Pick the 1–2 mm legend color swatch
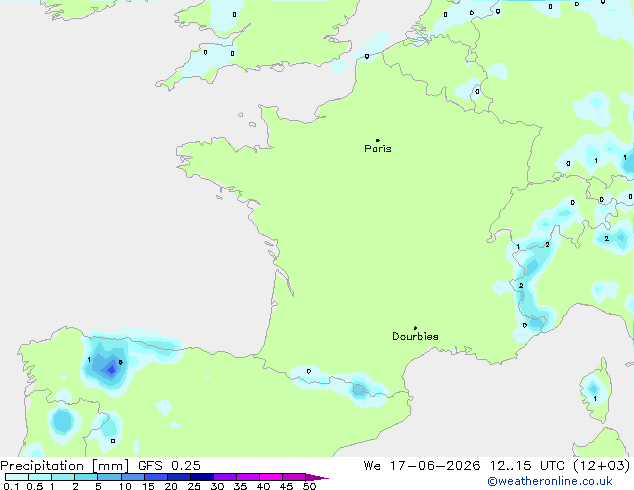The width and height of the screenshot is (634, 490). [x=63, y=477]
